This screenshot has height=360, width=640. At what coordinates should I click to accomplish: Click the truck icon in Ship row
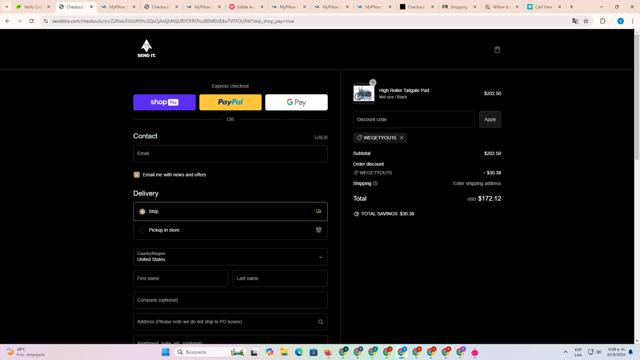click(x=318, y=211)
